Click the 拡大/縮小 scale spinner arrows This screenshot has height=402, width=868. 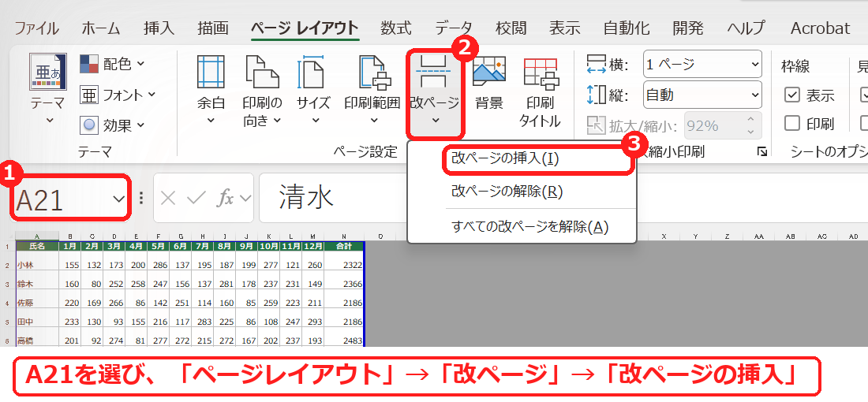(x=750, y=125)
